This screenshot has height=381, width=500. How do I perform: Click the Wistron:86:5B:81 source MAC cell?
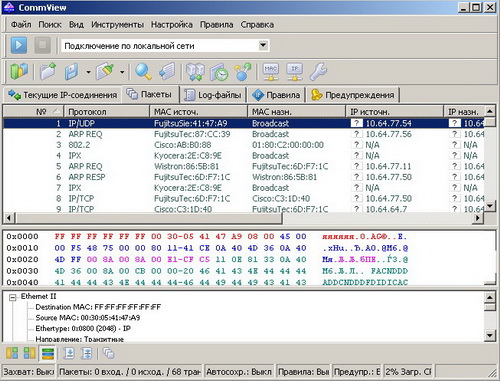[x=186, y=166]
